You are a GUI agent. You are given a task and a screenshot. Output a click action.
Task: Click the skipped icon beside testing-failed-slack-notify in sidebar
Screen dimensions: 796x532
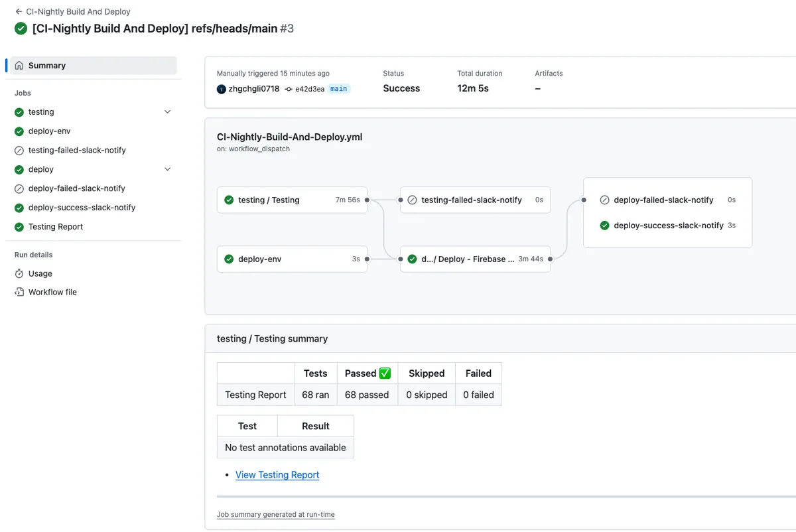pyautogui.click(x=19, y=151)
